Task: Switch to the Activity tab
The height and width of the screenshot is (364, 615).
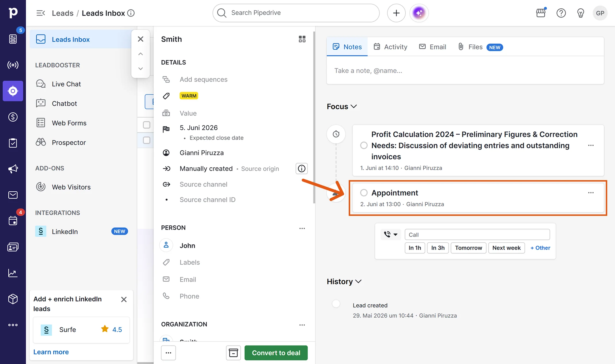Action: [390, 47]
